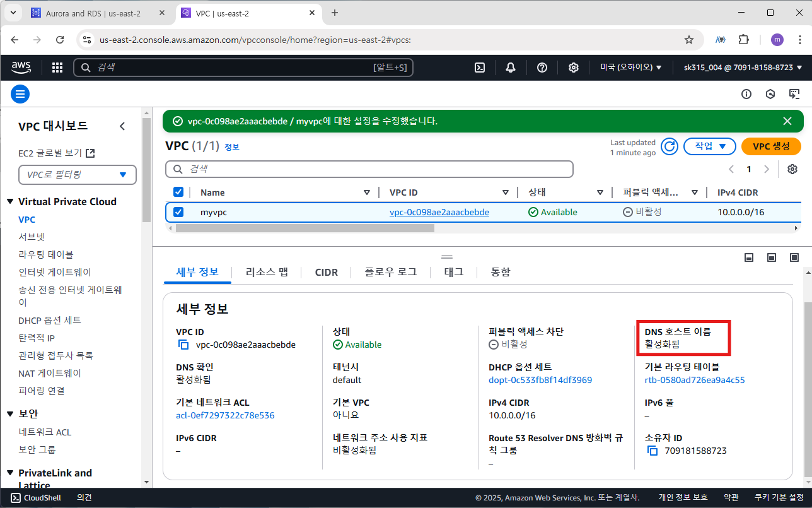Maximize the split panel size icon
812x508 pixels.
[x=794, y=257]
